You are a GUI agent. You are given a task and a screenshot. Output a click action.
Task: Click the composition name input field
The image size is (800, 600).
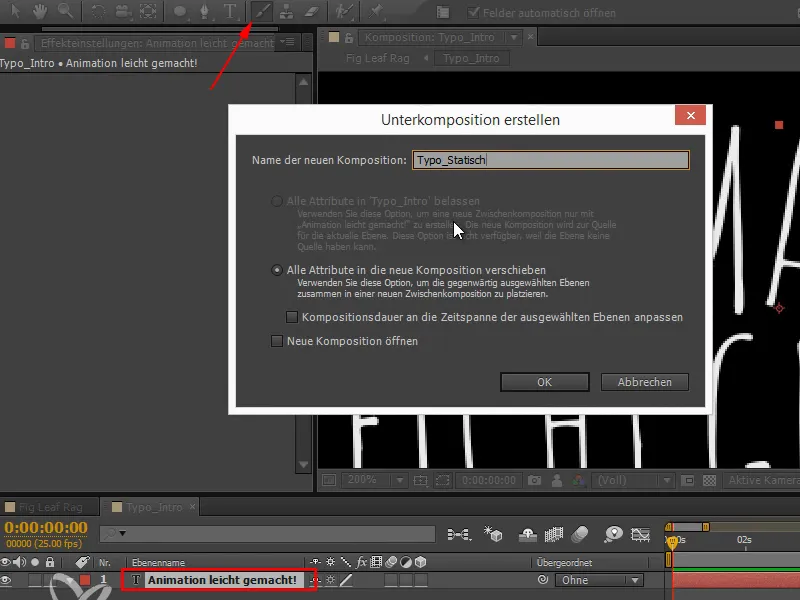pyautogui.click(x=551, y=160)
